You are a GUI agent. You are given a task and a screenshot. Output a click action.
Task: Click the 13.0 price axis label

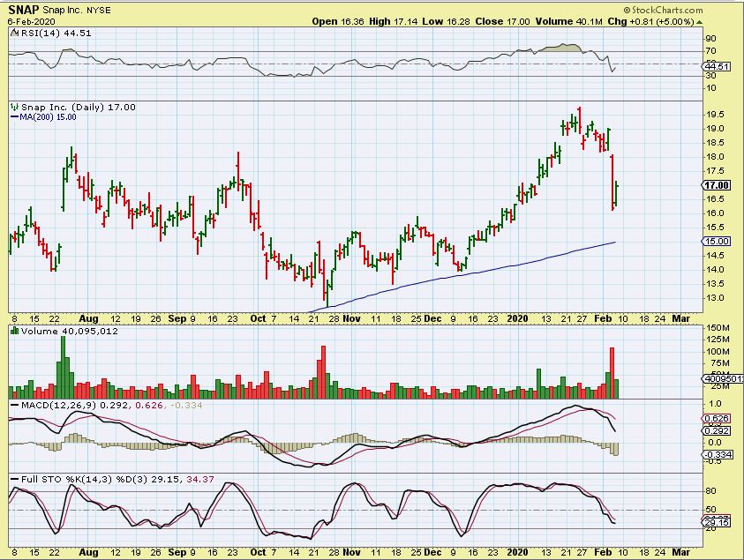pyautogui.click(x=715, y=298)
